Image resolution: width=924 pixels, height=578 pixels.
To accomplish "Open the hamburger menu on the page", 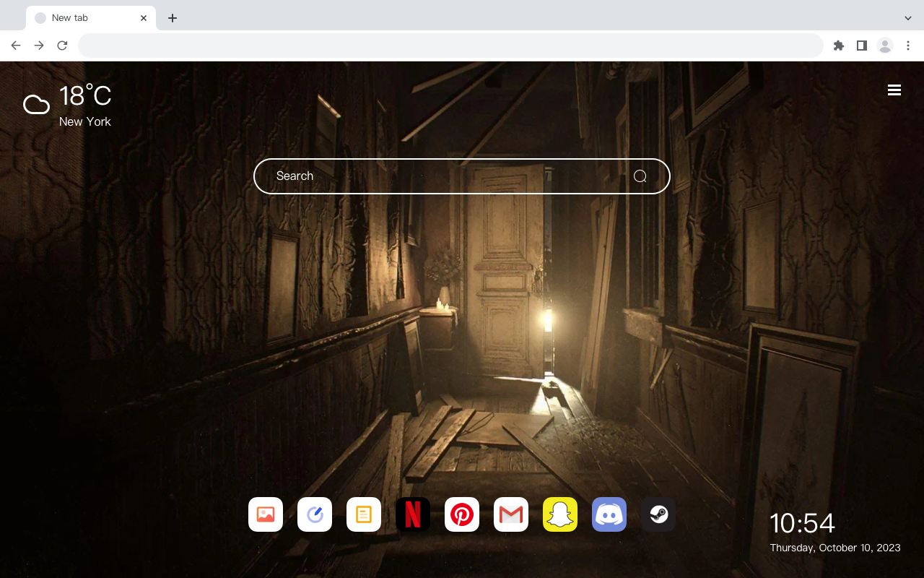I will 894,90.
